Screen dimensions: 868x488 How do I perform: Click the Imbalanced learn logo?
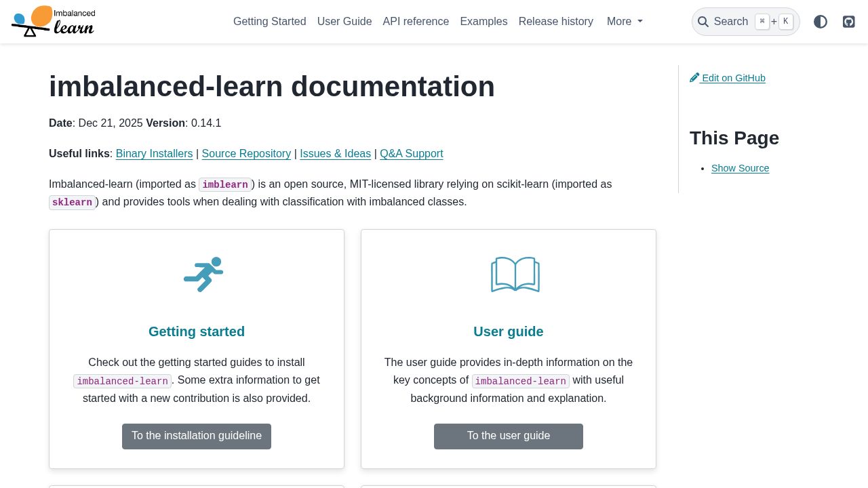[54, 21]
